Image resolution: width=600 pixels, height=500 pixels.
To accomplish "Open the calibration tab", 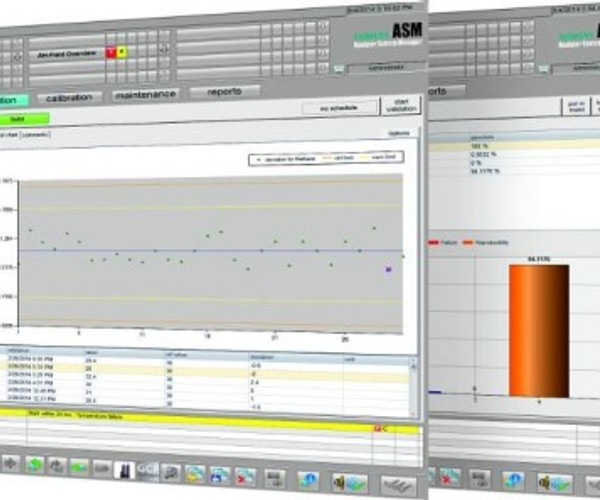I will coord(69,98).
